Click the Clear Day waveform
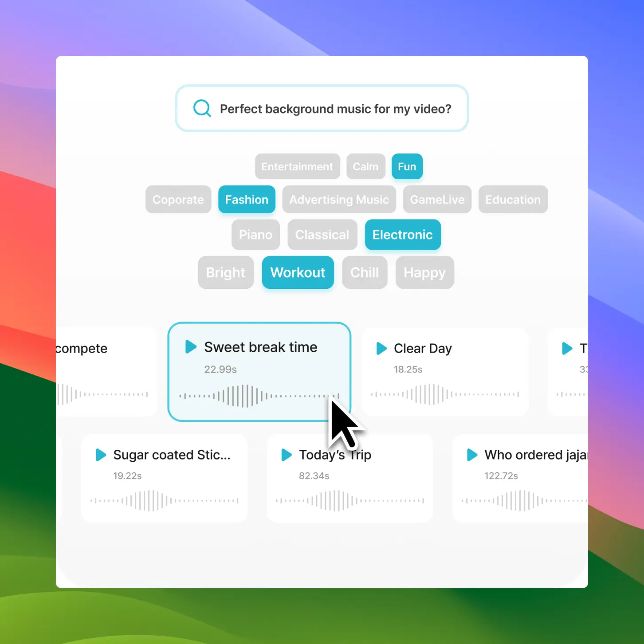Viewport: 644px width, 644px height. [x=445, y=394]
